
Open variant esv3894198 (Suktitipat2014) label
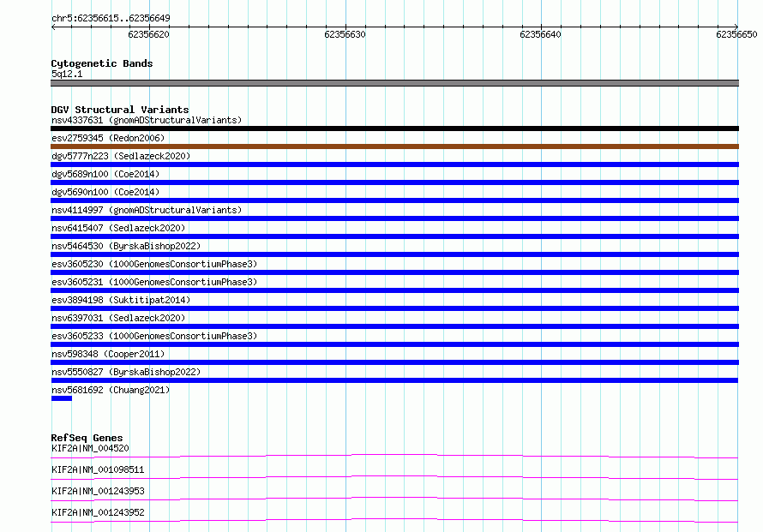(121, 300)
